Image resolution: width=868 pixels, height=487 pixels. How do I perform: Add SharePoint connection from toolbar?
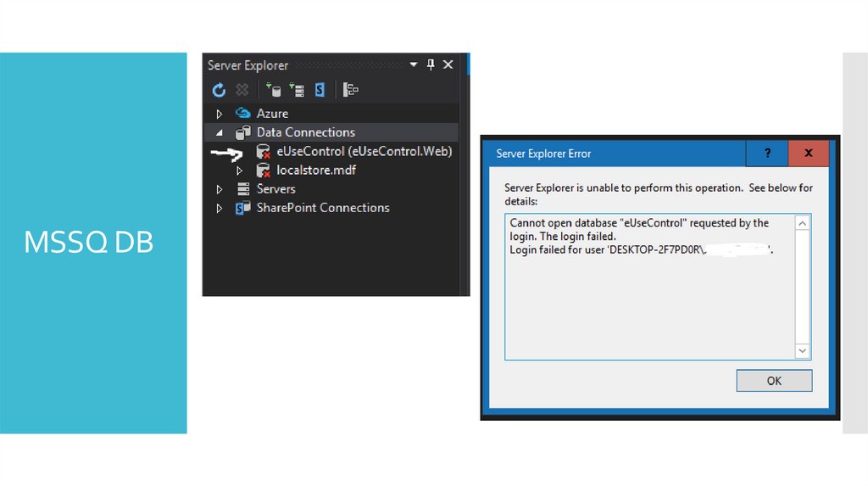pyautogui.click(x=320, y=90)
